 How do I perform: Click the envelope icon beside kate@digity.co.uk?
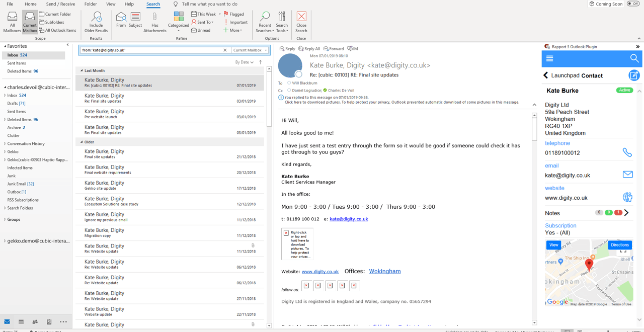point(627,175)
